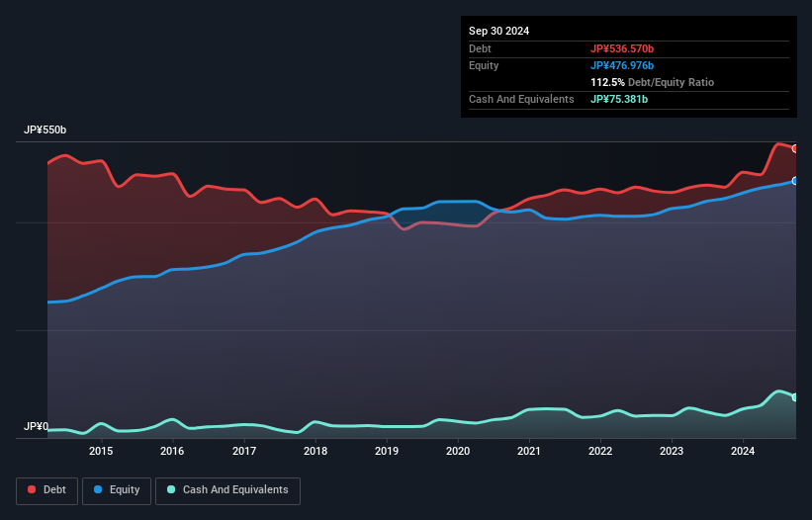Click Cash And Equivalents label in tooltip
This screenshot has width=812, height=520.
click(521, 99)
